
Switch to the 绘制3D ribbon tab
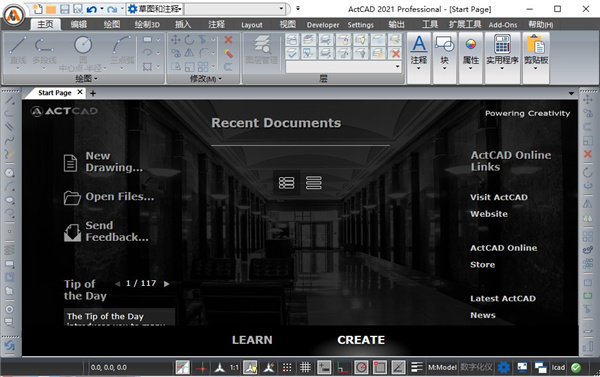pos(147,24)
